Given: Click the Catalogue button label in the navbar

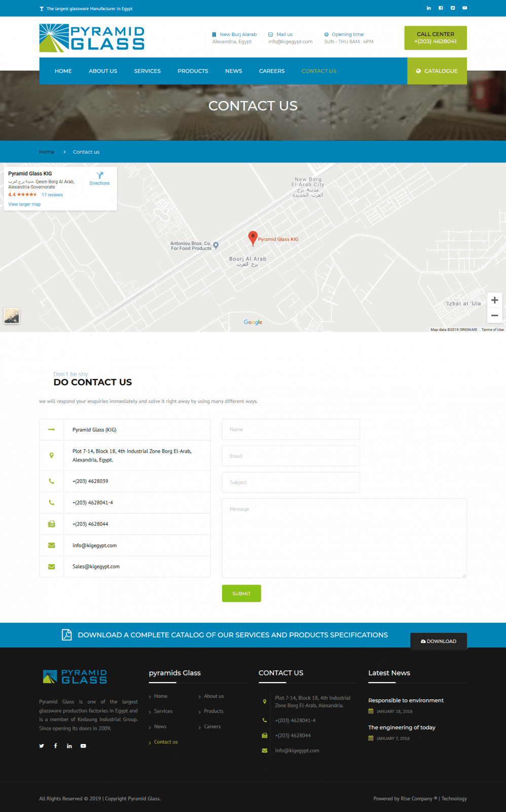Looking at the screenshot, I should (x=441, y=71).
